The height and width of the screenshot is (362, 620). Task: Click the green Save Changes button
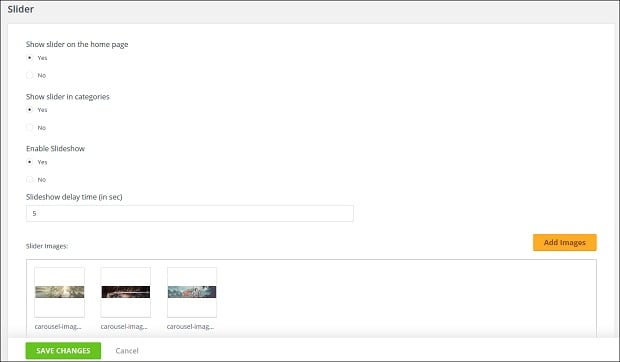coord(63,351)
